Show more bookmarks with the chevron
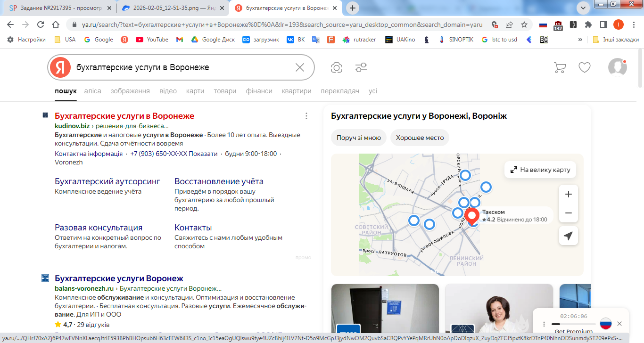Image resolution: width=644 pixels, height=343 pixels. point(580,40)
